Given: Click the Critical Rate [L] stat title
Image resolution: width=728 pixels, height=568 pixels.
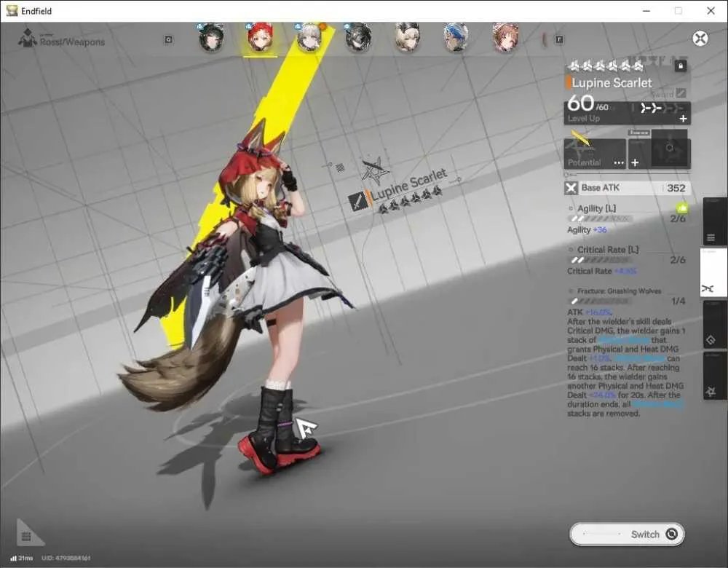Looking at the screenshot, I should click(x=608, y=250).
